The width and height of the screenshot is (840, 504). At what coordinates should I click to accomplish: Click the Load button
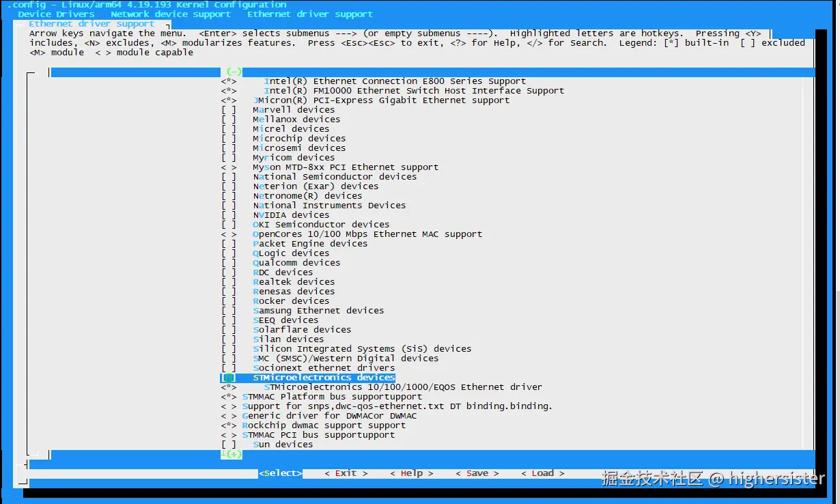point(542,473)
